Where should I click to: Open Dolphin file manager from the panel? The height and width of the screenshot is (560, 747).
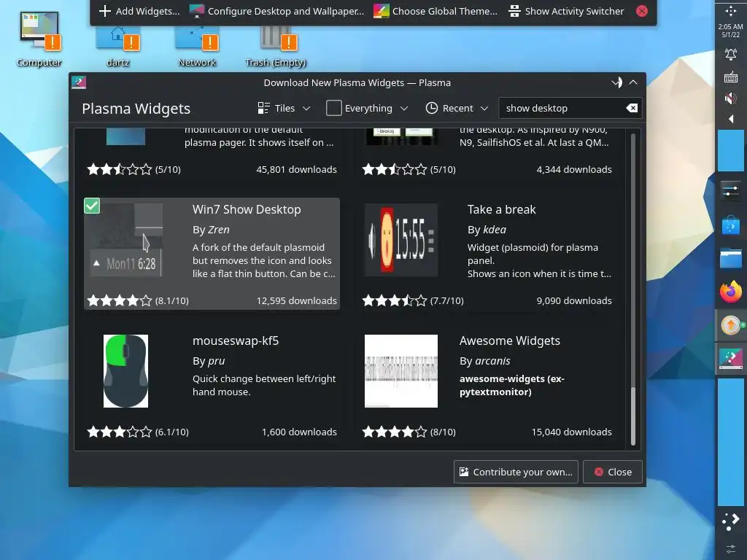click(x=730, y=259)
